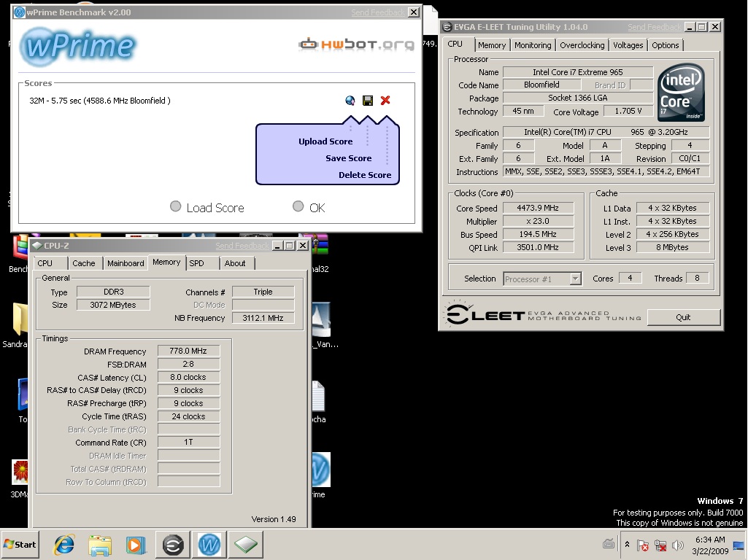
Task: Click the wPrime logo image
Action: pyautogui.click(x=78, y=47)
